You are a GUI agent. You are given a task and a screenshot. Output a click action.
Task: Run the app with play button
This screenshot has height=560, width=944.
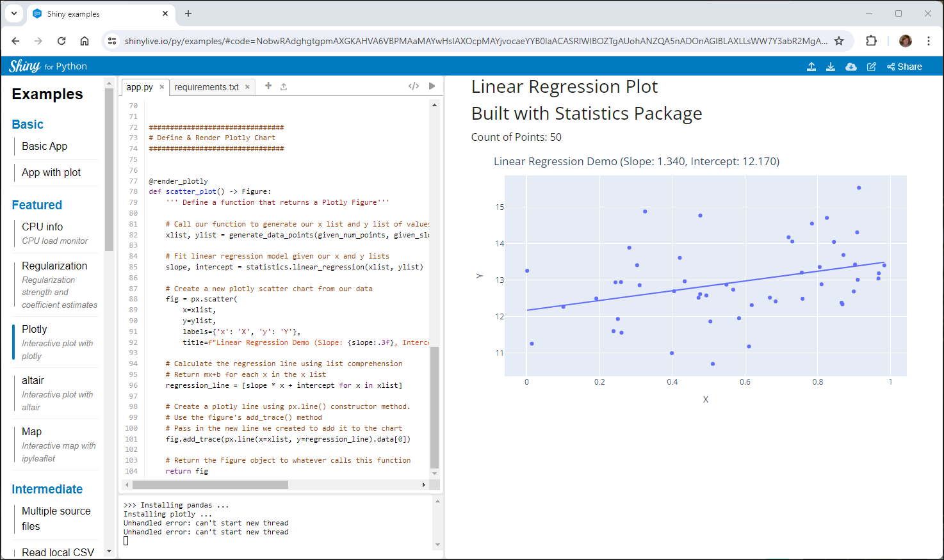(432, 86)
